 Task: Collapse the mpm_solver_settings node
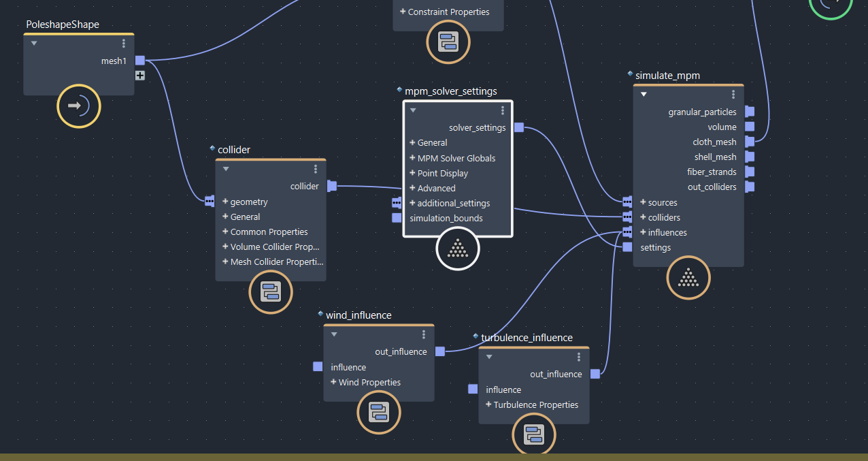(412, 110)
